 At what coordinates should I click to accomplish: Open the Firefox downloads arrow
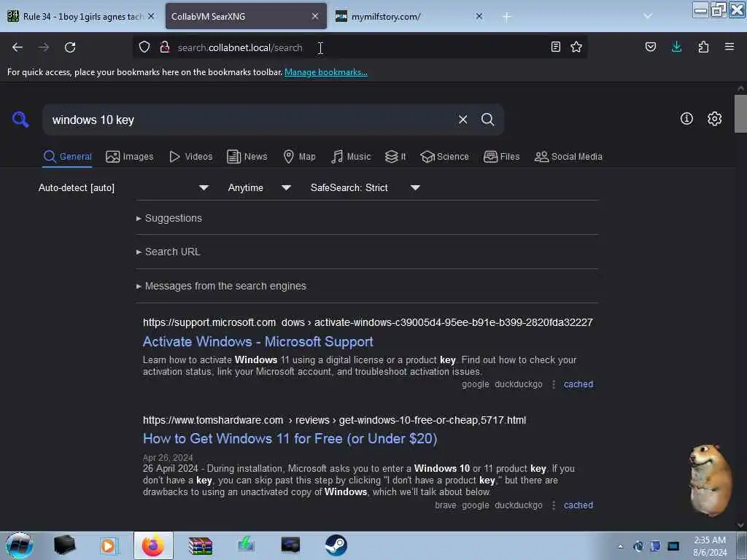[x=676, y=47]
